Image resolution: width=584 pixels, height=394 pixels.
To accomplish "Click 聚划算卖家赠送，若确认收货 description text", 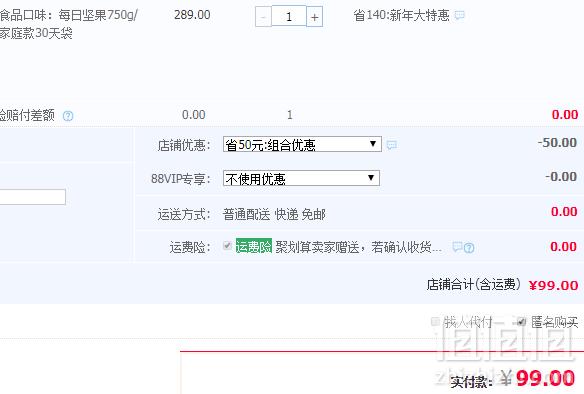I will 359,247.
